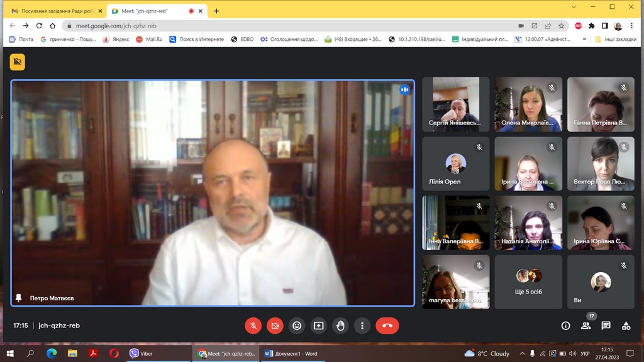Show the participants list panel
The width and height of the screenshot is (644, 362).
pyautogui.click(x=586, y=326)
